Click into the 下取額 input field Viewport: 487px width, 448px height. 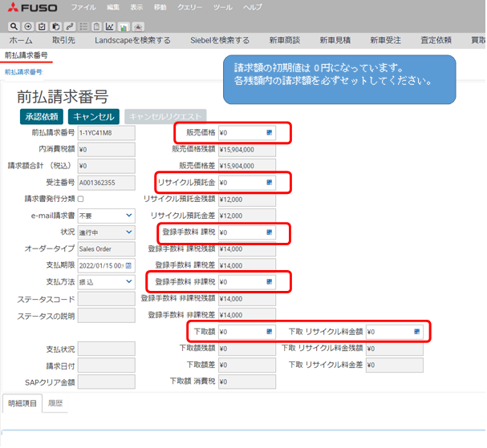point(241,331)
